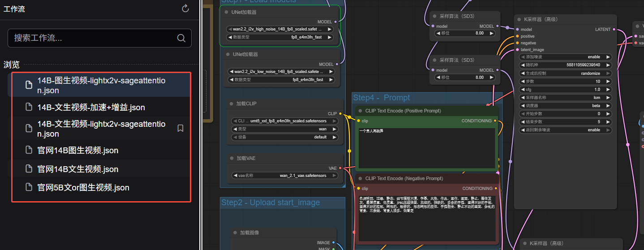Collapse the Negative Prompt CLIP Text Encode node
Screen dimensions: 644x250
[x=360, y=178]
